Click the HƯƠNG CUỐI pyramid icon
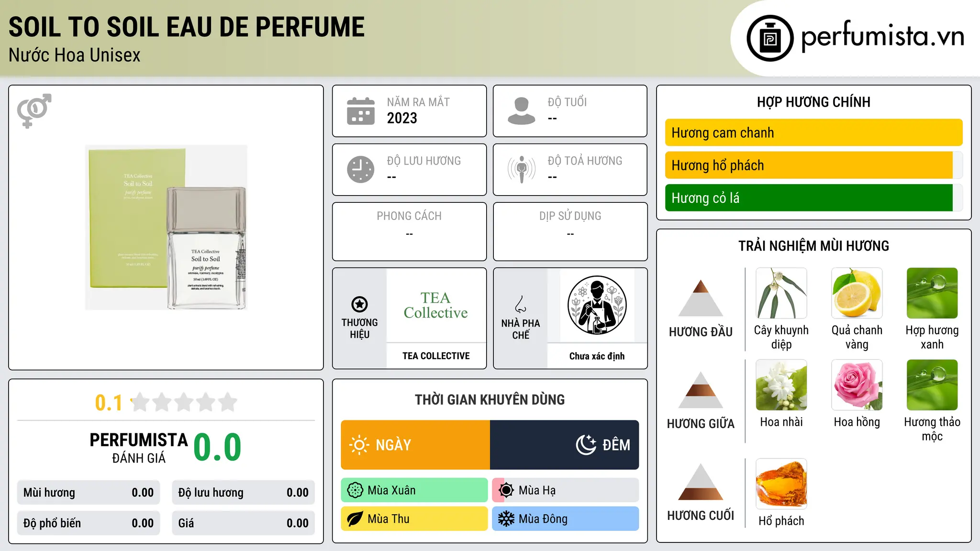This screenshot has height=551, width=980. (x=701, y=482)
